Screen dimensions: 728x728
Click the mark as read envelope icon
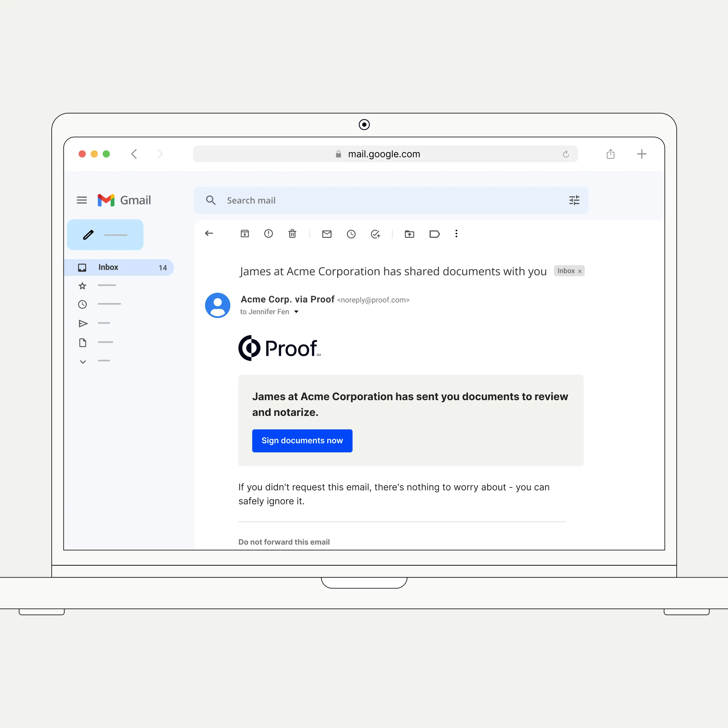pos(326,233)
